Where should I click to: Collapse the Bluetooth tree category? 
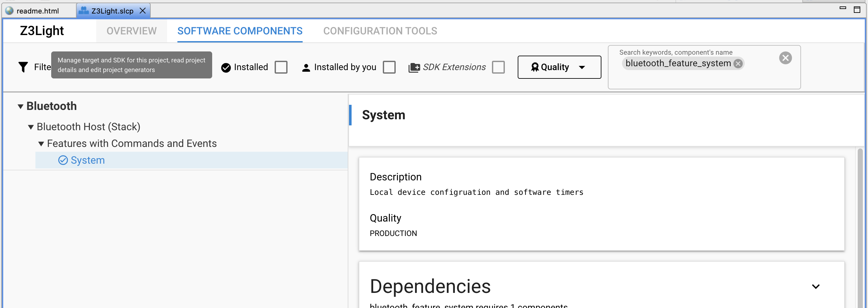[21, 106]
